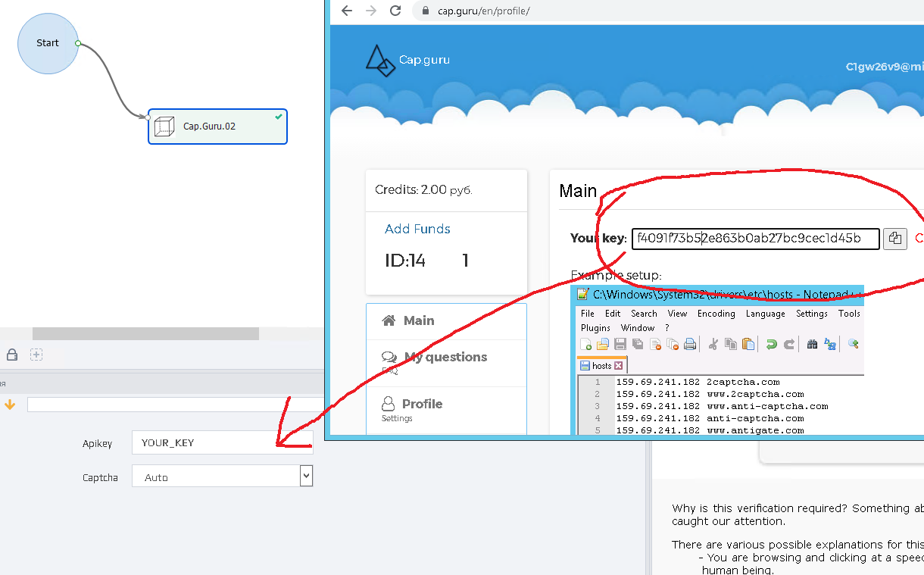
Task: Click the Apikey field showing YOUR_KEY
Action: tap(222, 442)
